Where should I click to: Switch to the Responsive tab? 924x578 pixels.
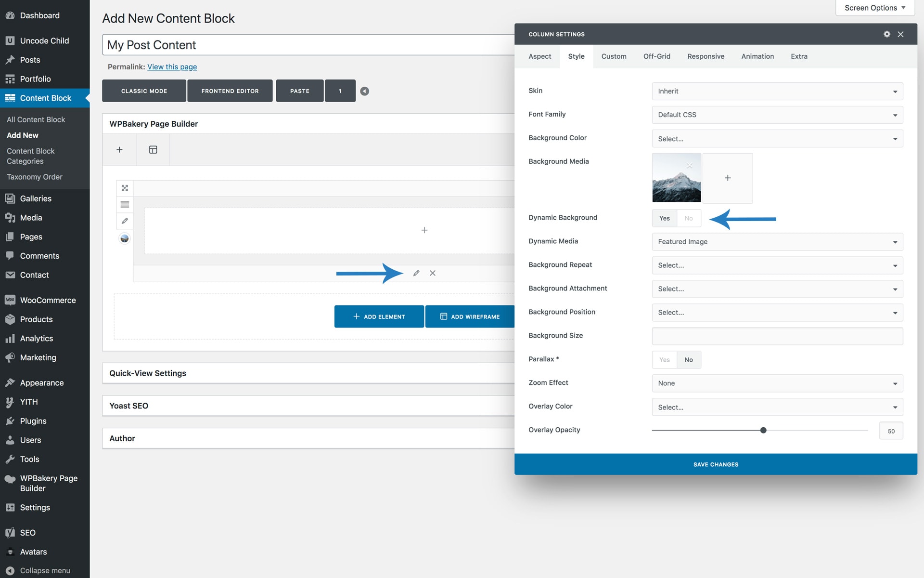pos(706,56)
